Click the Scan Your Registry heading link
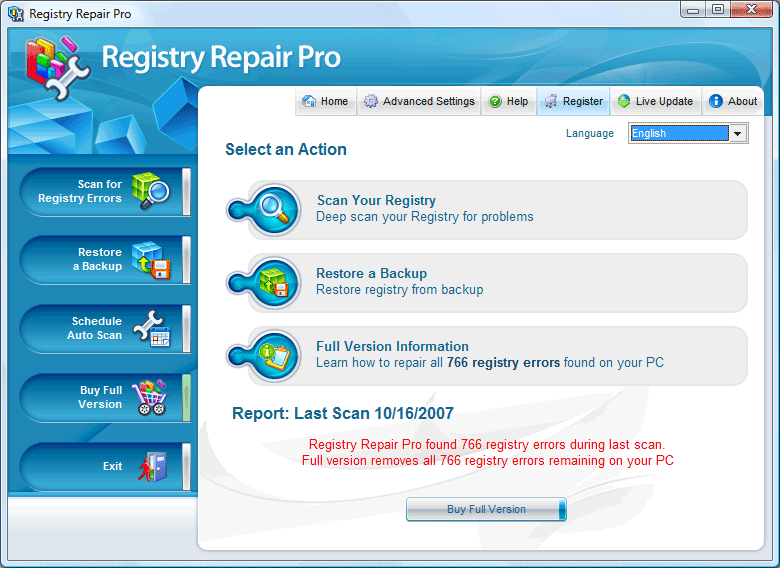Image resolution: width=780 pixels, height=568 pixels. point(376,200)
